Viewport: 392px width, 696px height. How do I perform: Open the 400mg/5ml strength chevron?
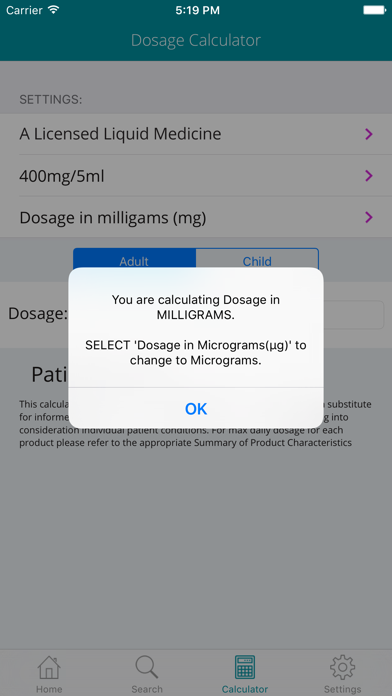click(x=368, y=176)
